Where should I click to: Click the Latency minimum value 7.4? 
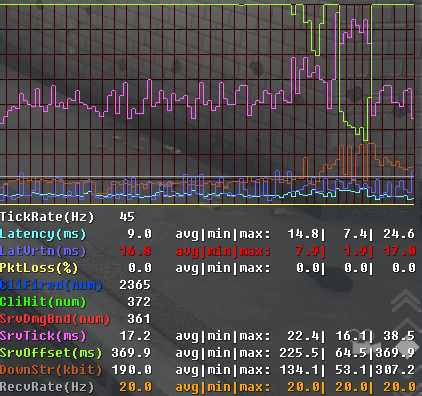pos(356,234)
